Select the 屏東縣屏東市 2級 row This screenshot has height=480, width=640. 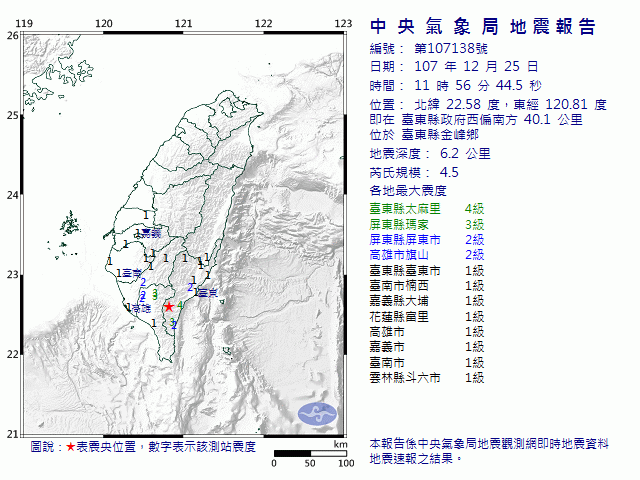pyautogui.click(x=426, y=240)
